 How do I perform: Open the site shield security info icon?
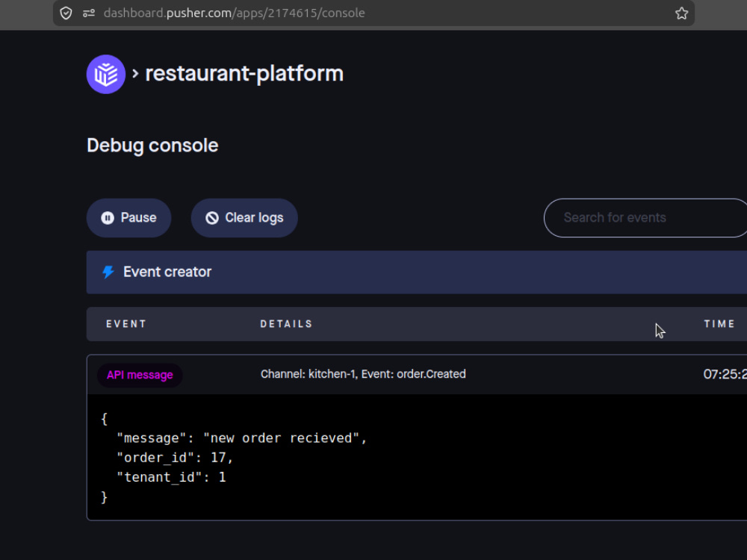[x=66, y=13]
